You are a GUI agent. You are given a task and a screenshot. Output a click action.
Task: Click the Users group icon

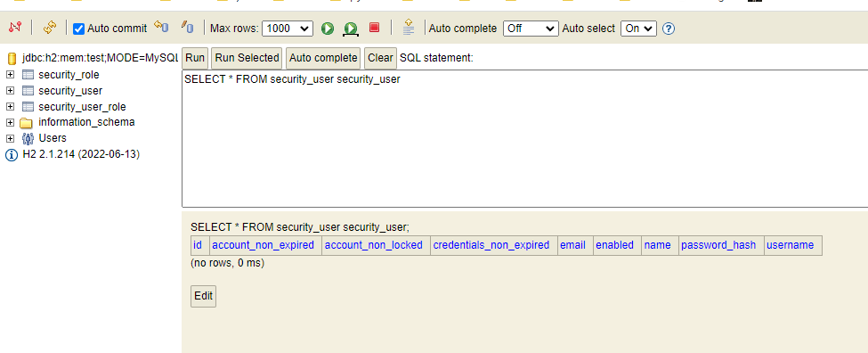[28, 138]
